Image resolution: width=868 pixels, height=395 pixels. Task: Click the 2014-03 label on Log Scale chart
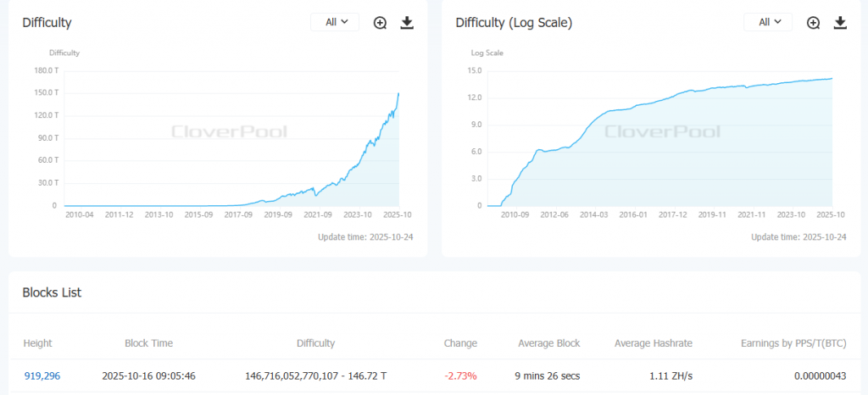tap(594, 215)
